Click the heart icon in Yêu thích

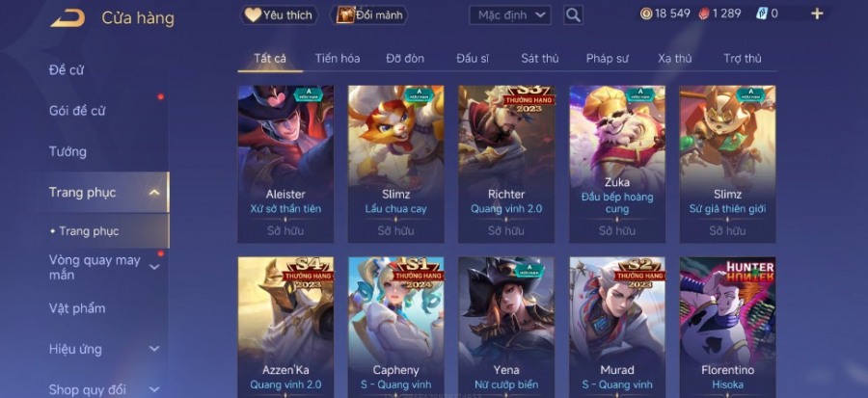coord(253,14)
